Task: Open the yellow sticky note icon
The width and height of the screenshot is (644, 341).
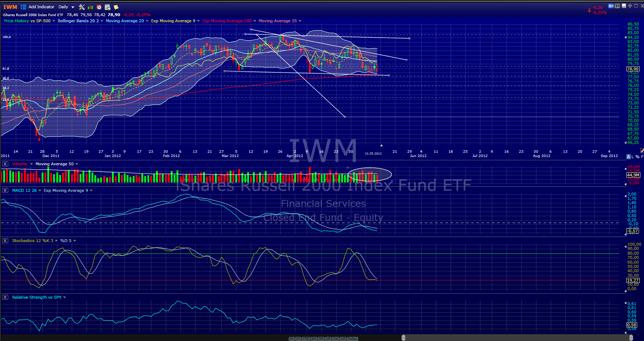Action: (x=116, y=7)
